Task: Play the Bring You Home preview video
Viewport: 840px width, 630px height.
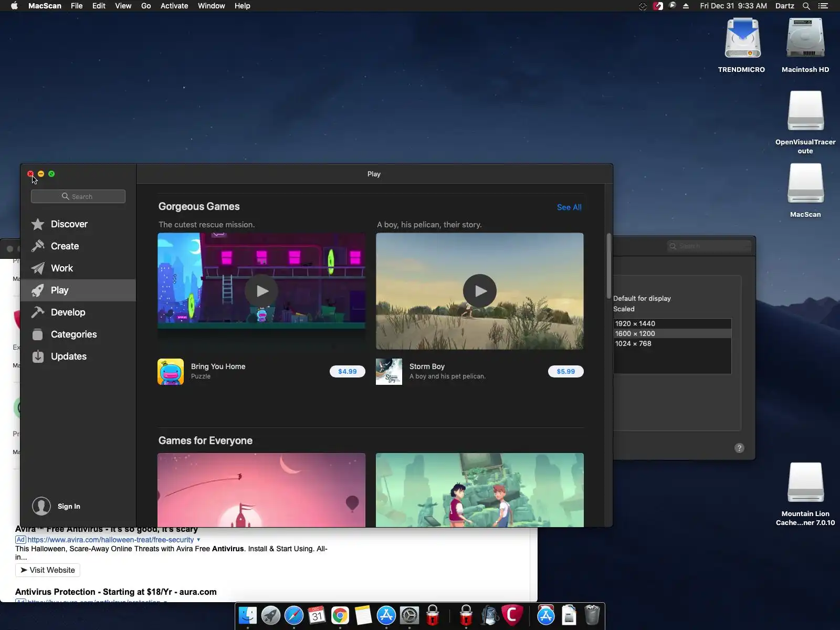Action: point(261,291)
